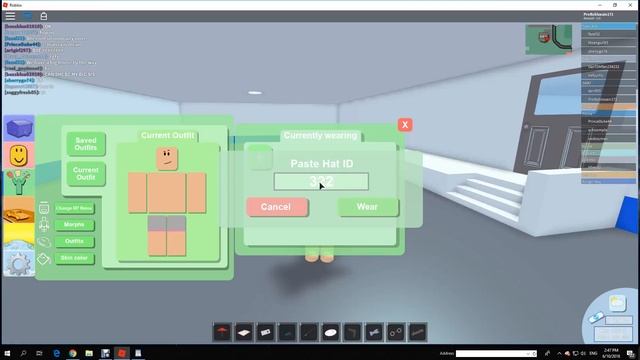Click the 'Current Outfit' preview title
The width and height of the screenshot is (640, 360).
(167, 136)
